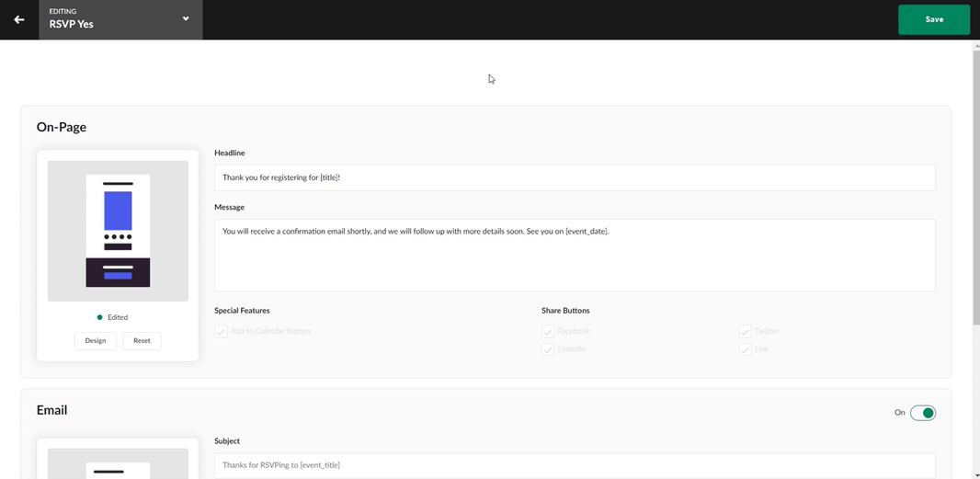The width and height of the screenshot is (980, 479).
Task: Toggle the Twitter share checkbox
Action: 746,331
